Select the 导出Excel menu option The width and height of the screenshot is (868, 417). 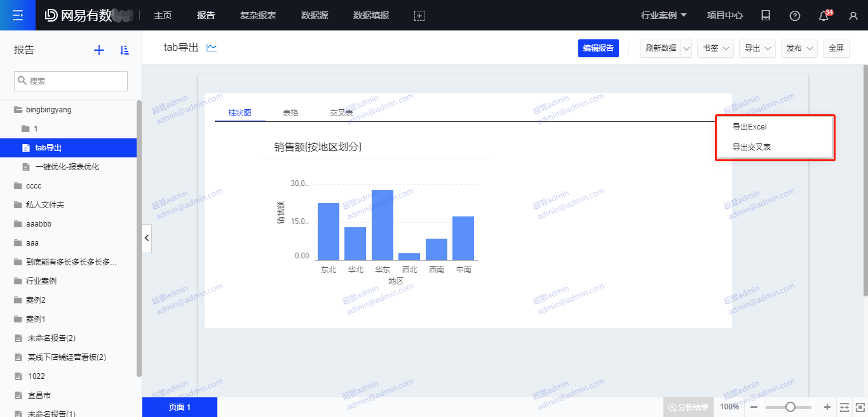tap(750, 127)
